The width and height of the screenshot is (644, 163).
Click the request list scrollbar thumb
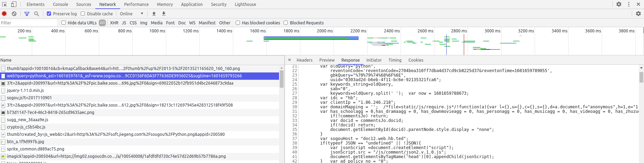(281, 79)
